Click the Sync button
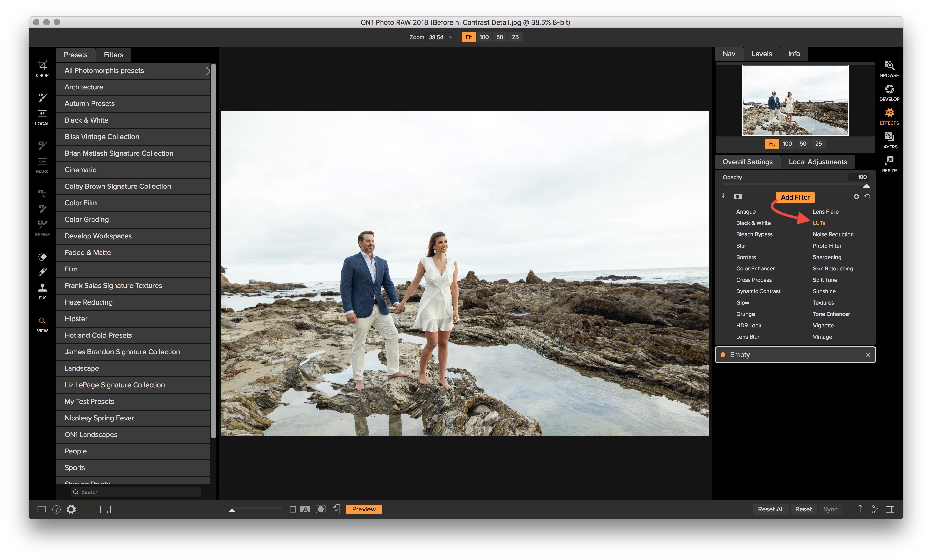Screen dimensions: 932x560 [830, 509]
